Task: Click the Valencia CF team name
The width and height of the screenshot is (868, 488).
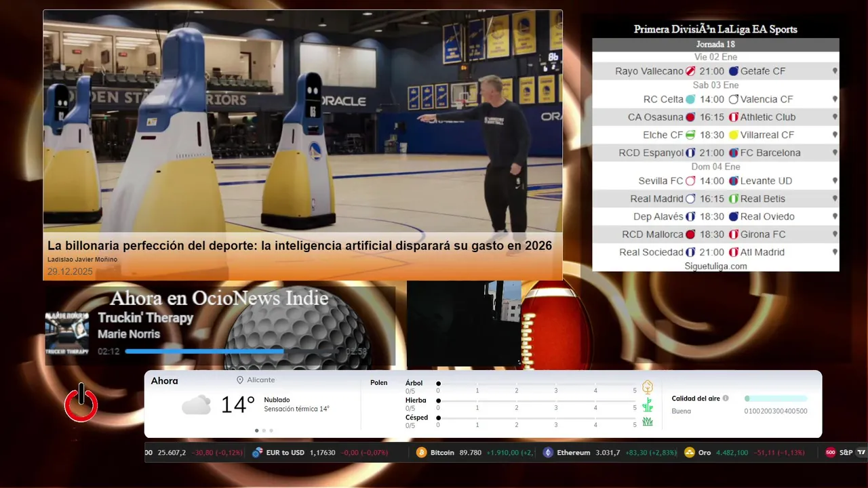Action: 767,99
